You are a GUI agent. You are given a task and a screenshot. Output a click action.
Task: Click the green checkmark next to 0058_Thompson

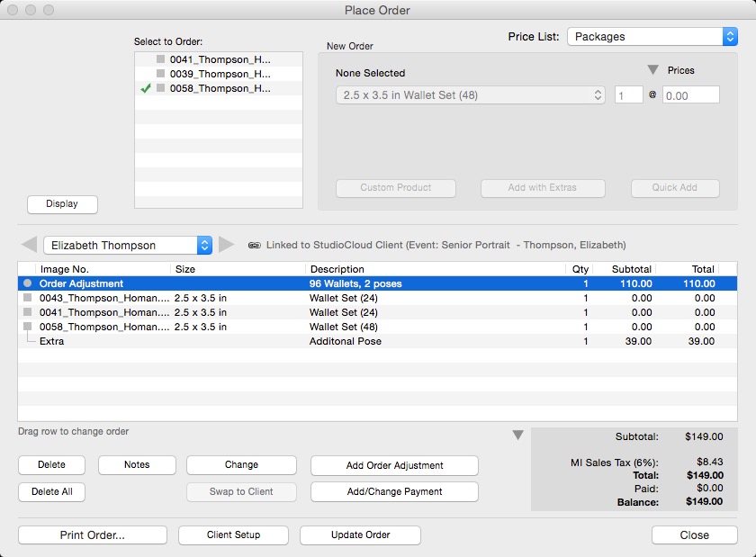[146, 88]
